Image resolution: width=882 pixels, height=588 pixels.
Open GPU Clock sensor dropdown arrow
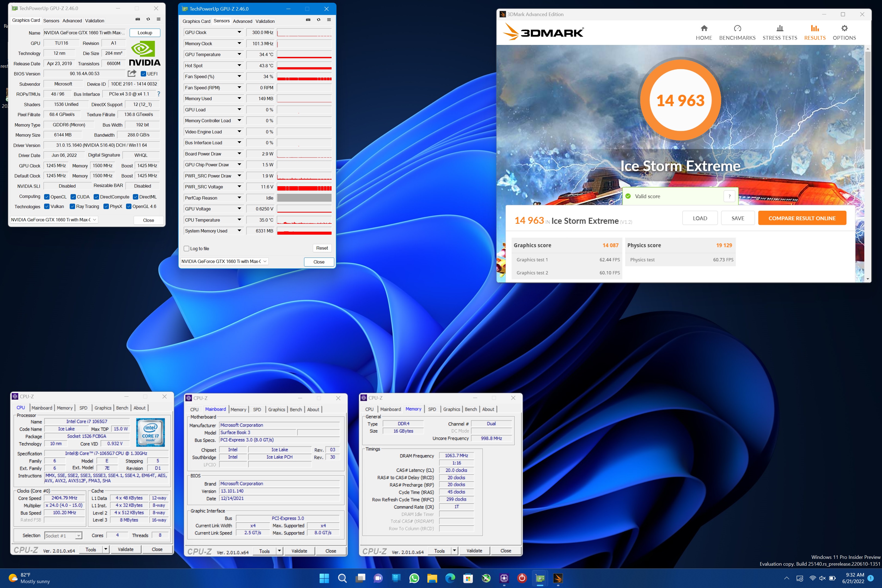(239, 32)
